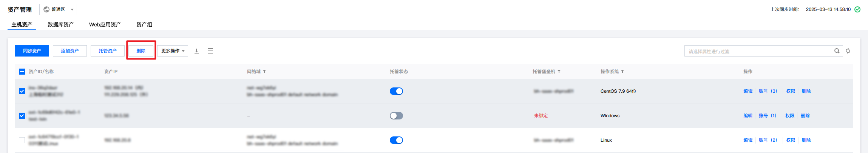Screen dimensions: 868x153
Task: Enable 托管状态 switch for Windows asset
Action: tap(396, 116)
